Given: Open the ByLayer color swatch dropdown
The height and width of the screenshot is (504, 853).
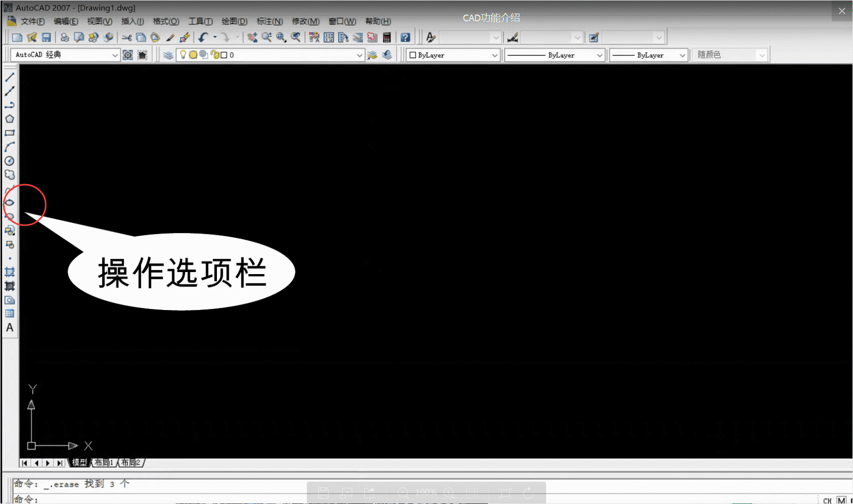Looking at the screenshot, I should click(x=495, y=55).
